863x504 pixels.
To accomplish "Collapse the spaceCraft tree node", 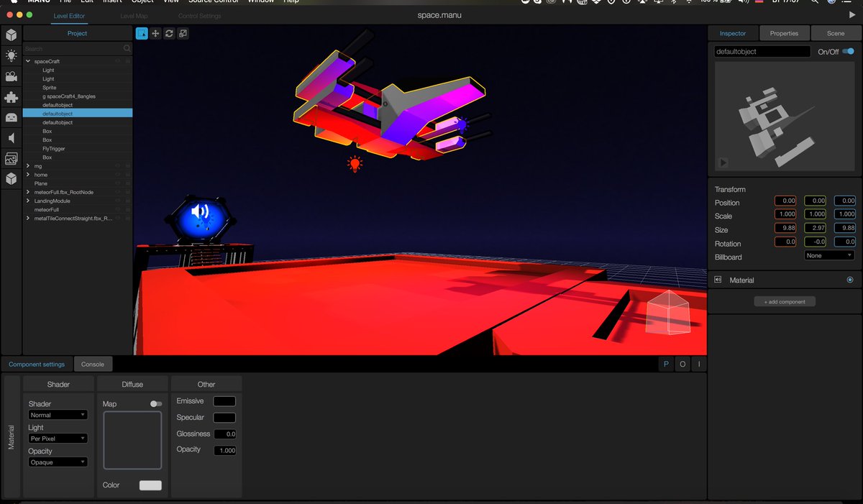I will tap(28, 61).
